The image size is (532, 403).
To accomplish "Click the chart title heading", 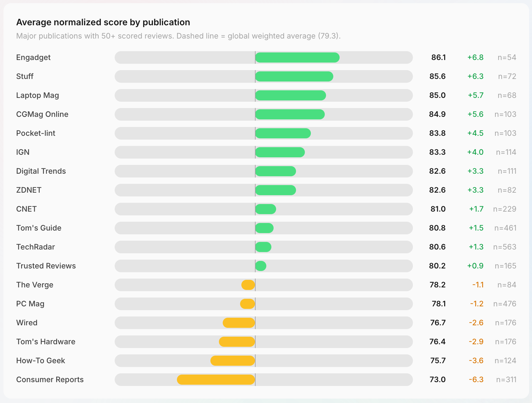I will coord(103,22).
